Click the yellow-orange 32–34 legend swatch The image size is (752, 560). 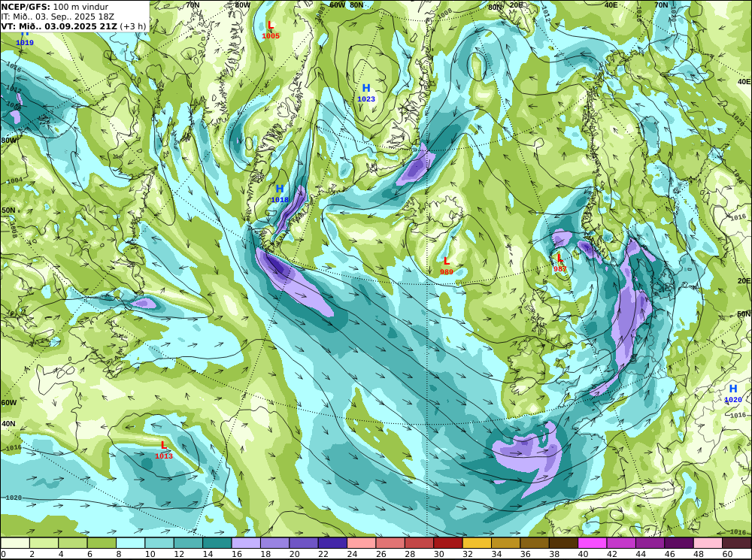(477, 543)
